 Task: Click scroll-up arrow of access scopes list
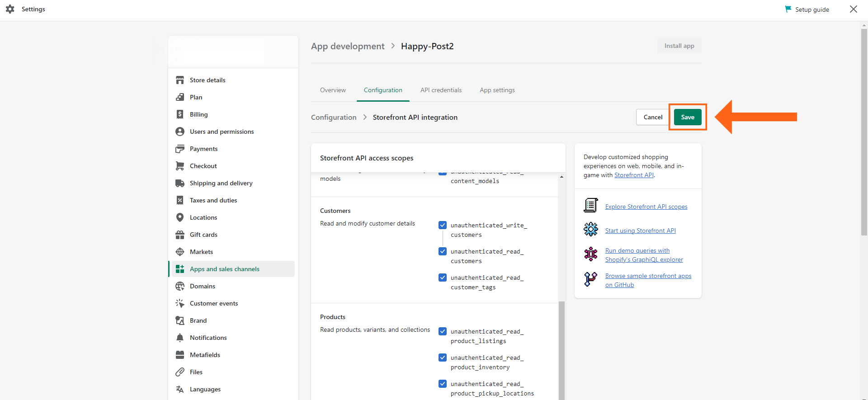click(561, 177)
